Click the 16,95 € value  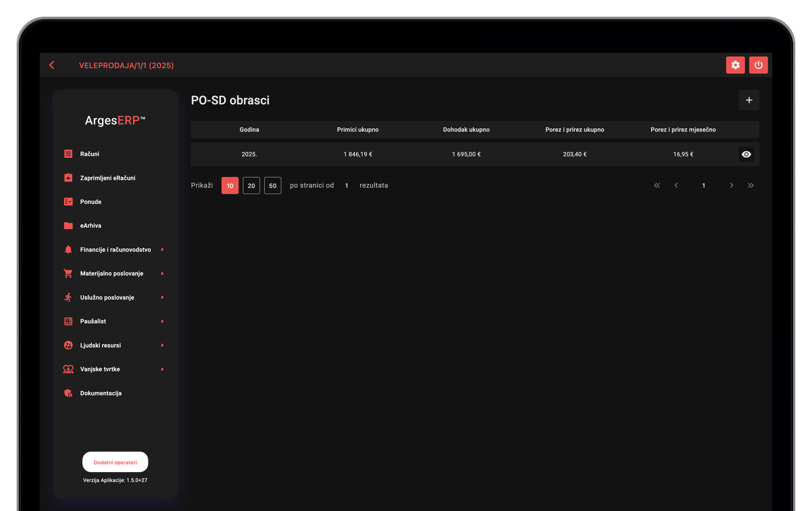click(683, 154)
